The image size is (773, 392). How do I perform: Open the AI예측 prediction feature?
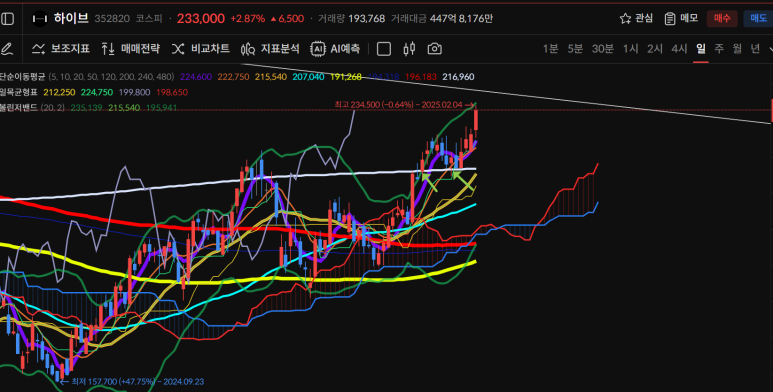click(336, 49)
